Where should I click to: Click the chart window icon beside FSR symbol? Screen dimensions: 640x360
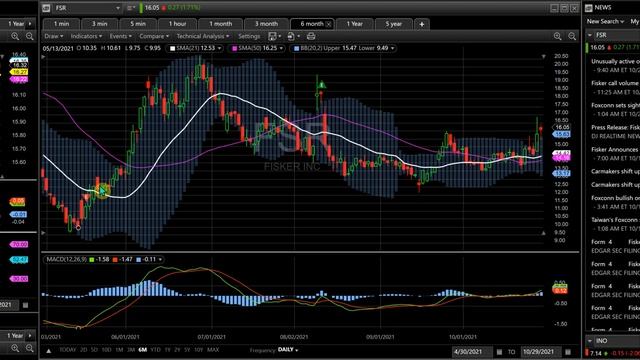(x=46, y=8)
